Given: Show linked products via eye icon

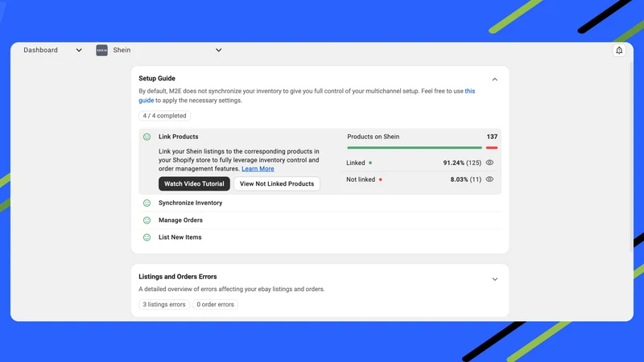Looking at the screenshot, I should (x=489, y=162).
